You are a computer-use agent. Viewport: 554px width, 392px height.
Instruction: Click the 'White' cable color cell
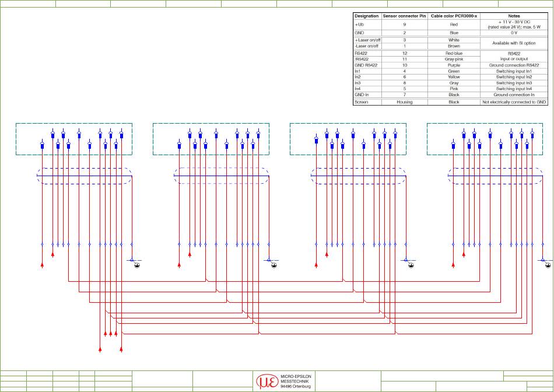point(454,40)
